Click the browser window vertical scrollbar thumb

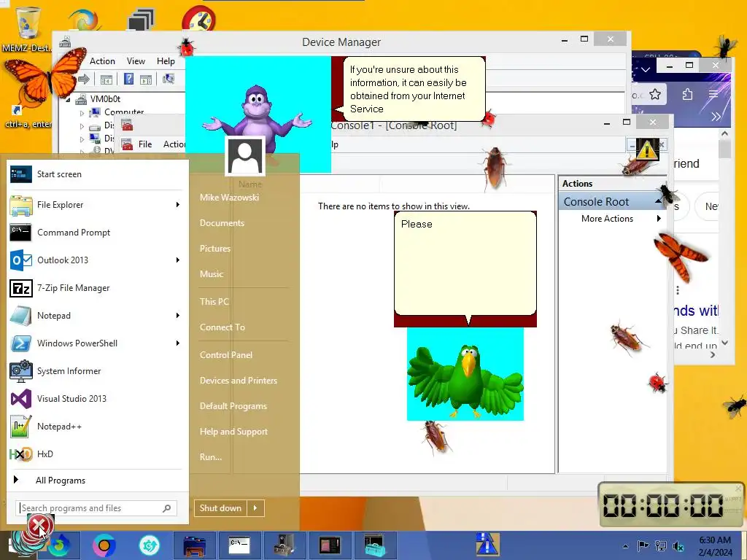pos(725,149)
